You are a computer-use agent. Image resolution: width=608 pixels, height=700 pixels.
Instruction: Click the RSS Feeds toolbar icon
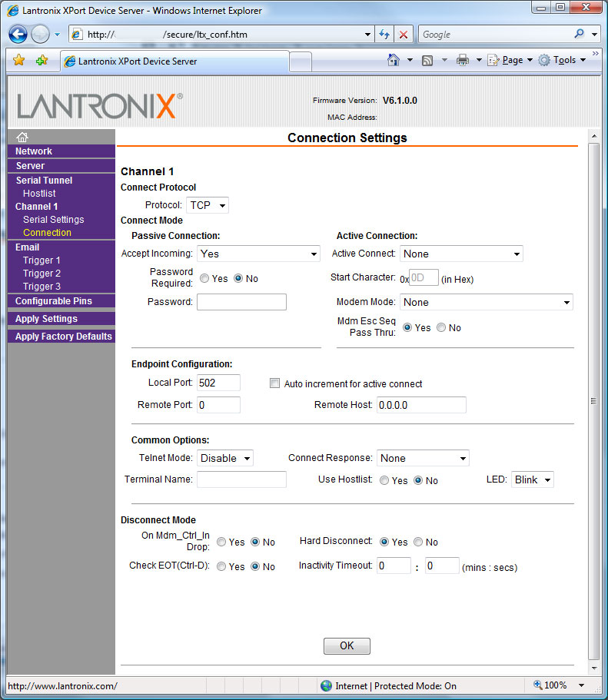pyautogui.click(x=427, y=60)
